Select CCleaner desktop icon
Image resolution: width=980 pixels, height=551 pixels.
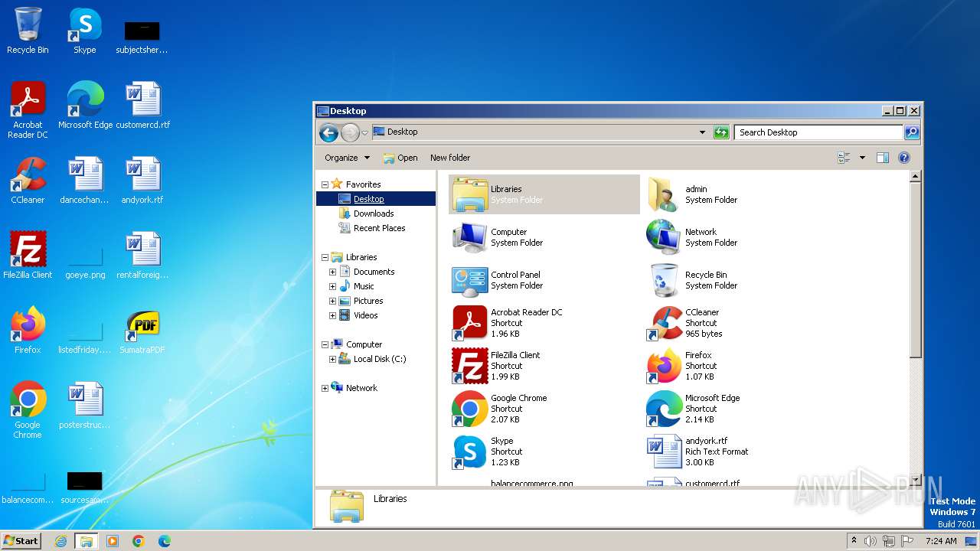click(x=28, y=181)
